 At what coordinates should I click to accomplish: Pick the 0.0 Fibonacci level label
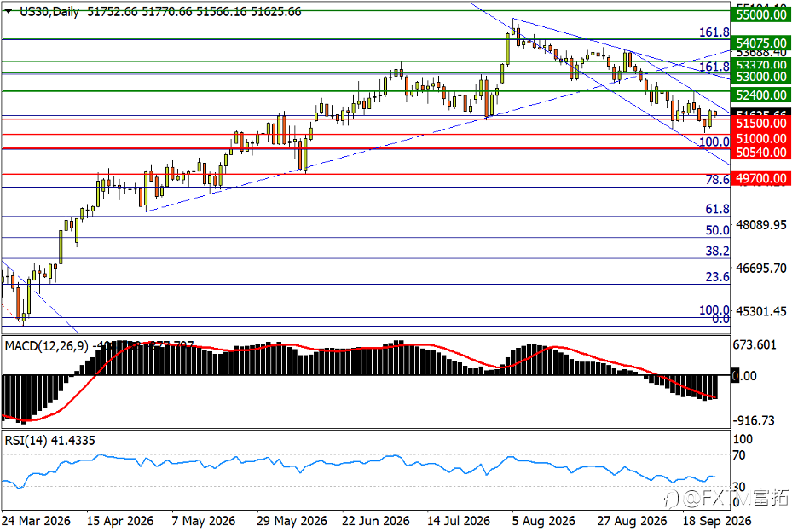[x=720, y=319]
